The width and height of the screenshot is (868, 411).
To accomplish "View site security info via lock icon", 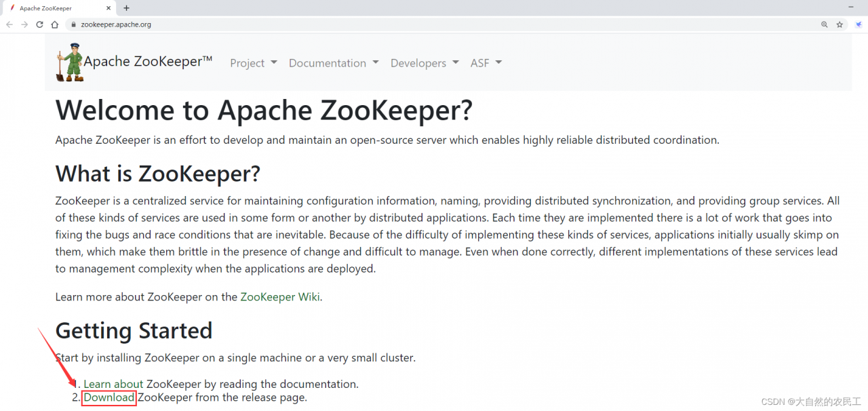I will pyautogui.click(x=74, y=24).
